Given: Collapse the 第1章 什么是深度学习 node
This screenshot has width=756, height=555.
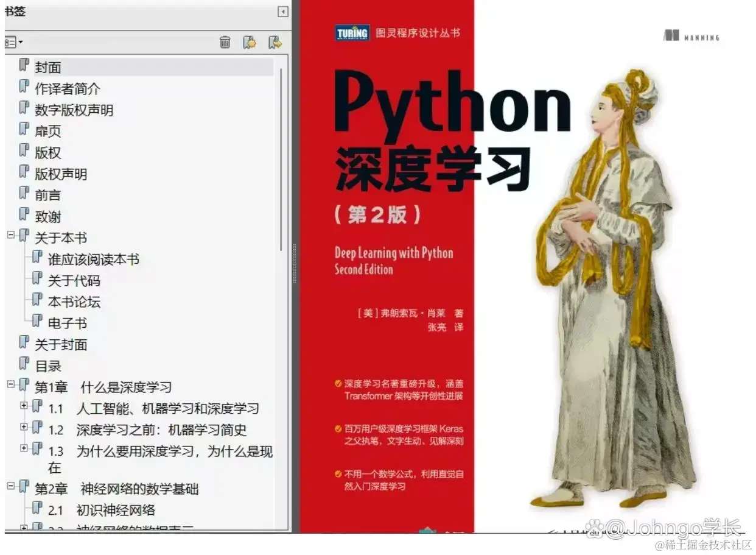Looking at the screenshot, I should 10,384.
